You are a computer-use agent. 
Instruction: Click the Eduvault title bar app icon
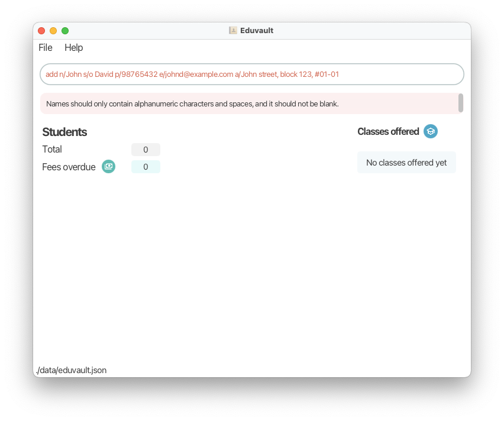click(x=232, y=31)
